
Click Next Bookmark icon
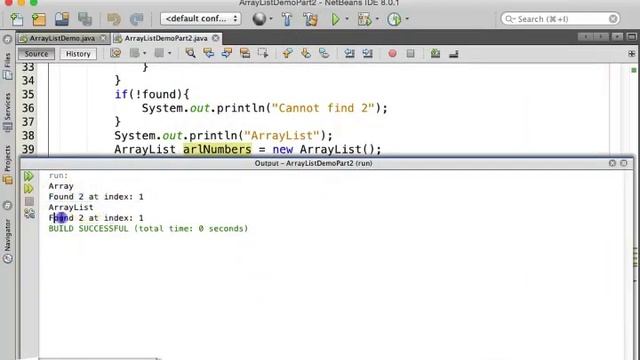tap(306, 53)
